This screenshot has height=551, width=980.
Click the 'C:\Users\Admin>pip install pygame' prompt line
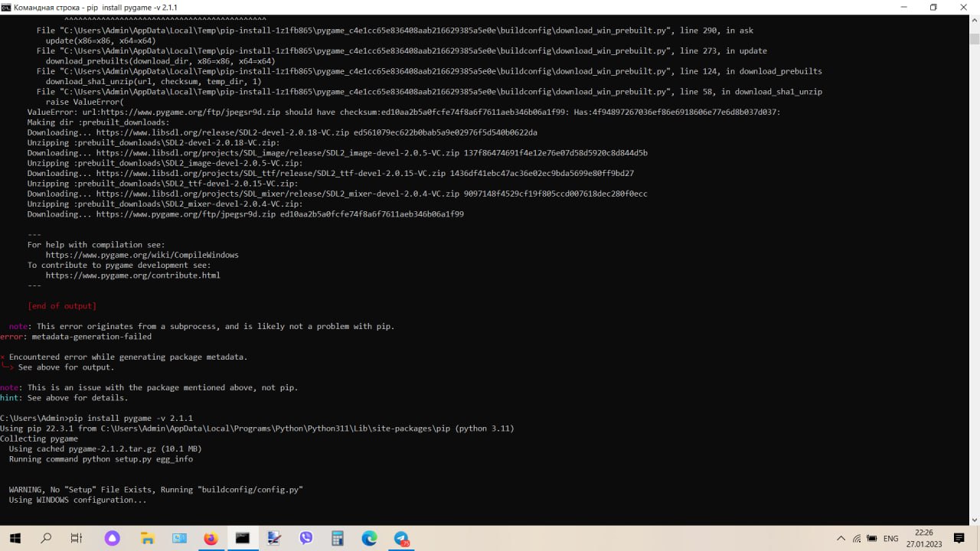pos(96,418)
